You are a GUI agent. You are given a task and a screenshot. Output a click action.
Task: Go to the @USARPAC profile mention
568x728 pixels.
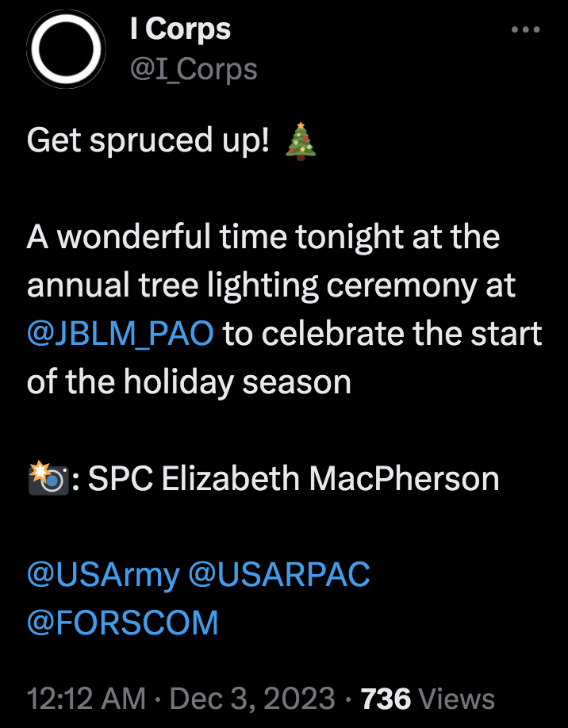(x=279, y=575)
